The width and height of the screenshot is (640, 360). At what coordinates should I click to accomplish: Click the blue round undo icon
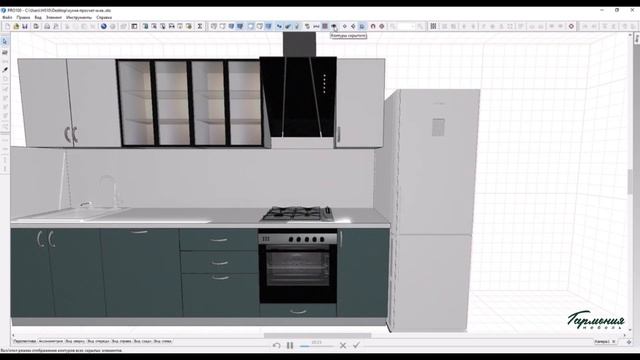(x=104, y=26)
